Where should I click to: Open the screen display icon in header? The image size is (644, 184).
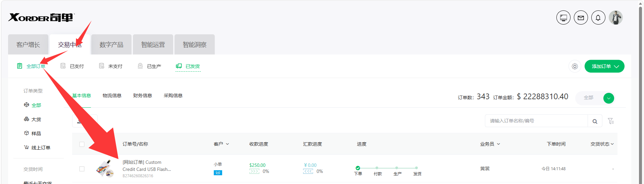click(x=563, y=18)
